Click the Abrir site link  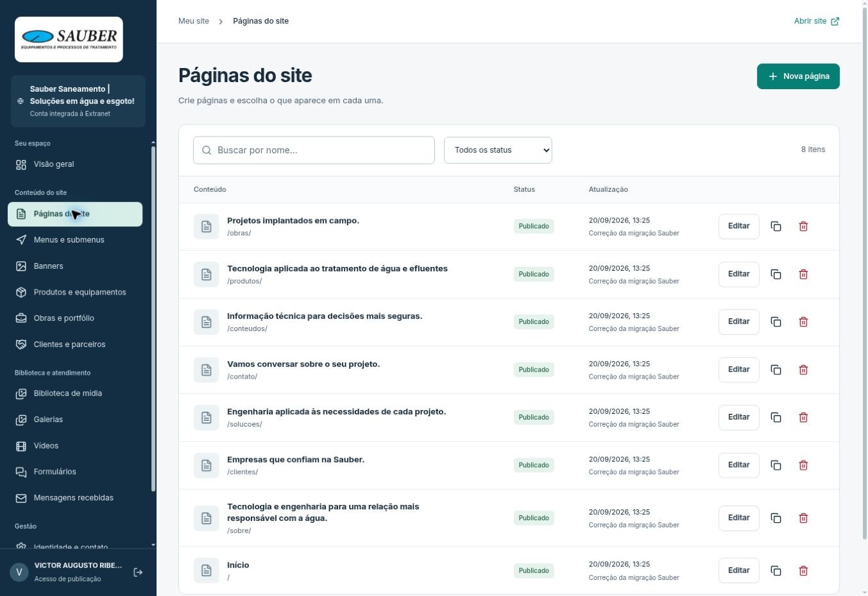[817, 21]
